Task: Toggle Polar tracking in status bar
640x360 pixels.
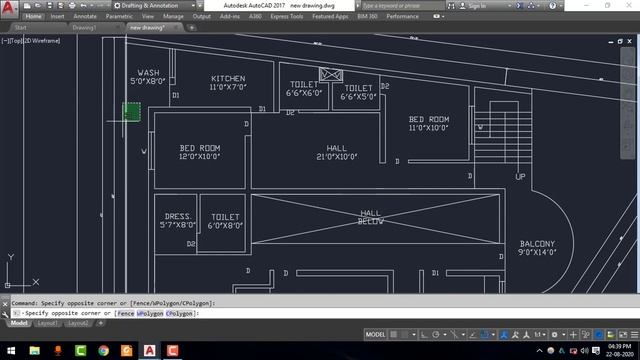Action: pyautogui.click(x=436, y=335)
